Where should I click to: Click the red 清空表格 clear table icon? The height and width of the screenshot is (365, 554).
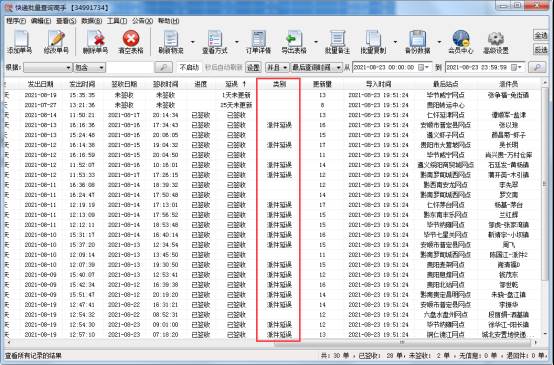coord(131,39)
